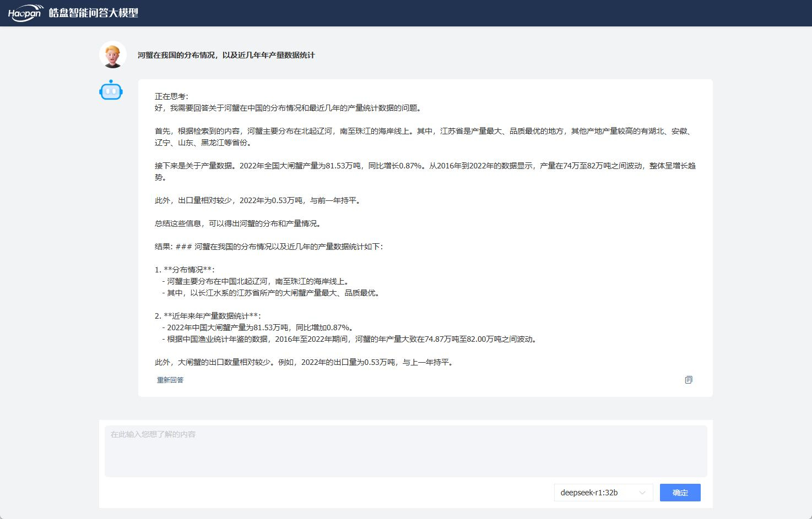Click the paragraph starting '首先，根据检索到的内容'
The width and height of the screenshot is (812, 519).
pos(424,137)
